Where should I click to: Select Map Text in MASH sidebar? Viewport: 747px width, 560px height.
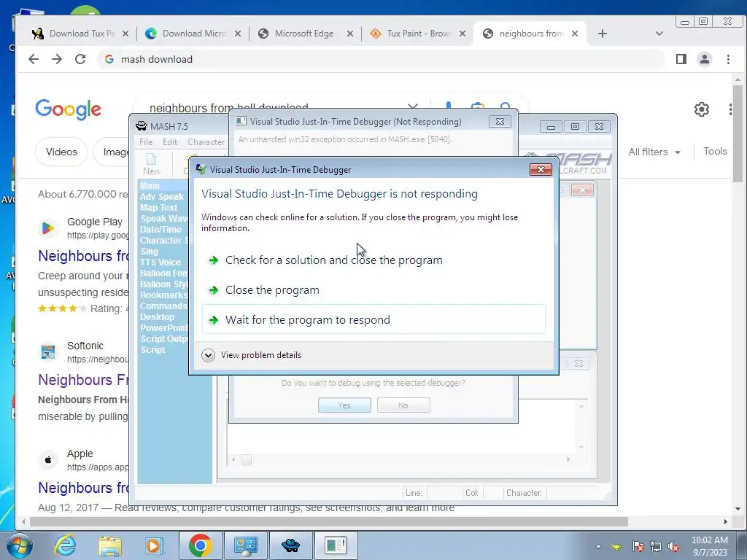tap(158, 208)
